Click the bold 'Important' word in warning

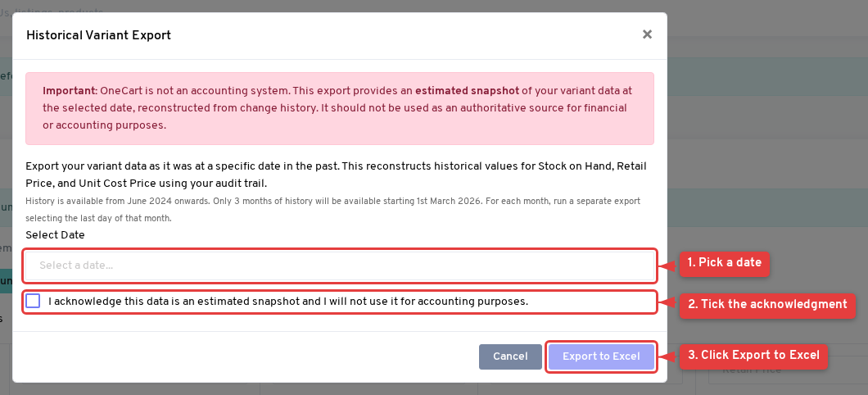[x=70, y=90]
